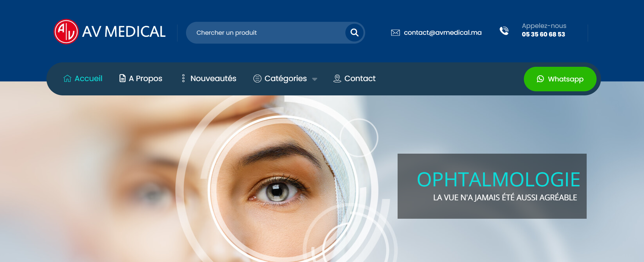
Task: Click the WhatsApp logo icon
Action: [540, 79]
